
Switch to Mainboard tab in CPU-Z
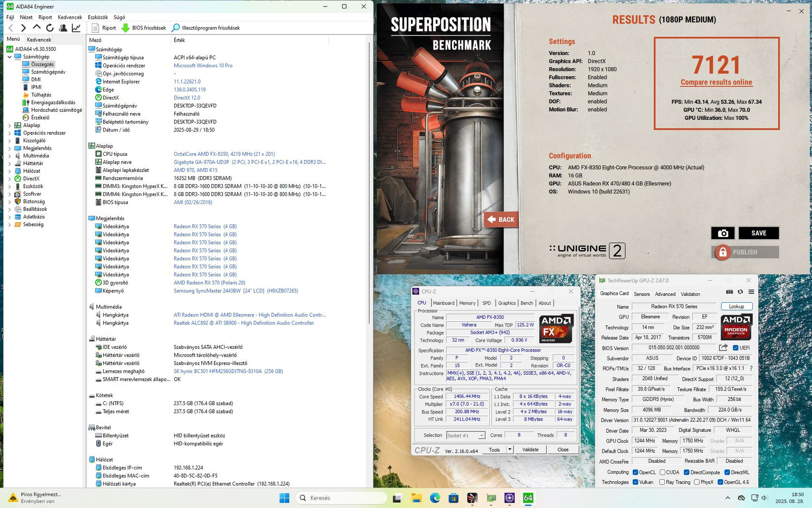click(444, 303)
